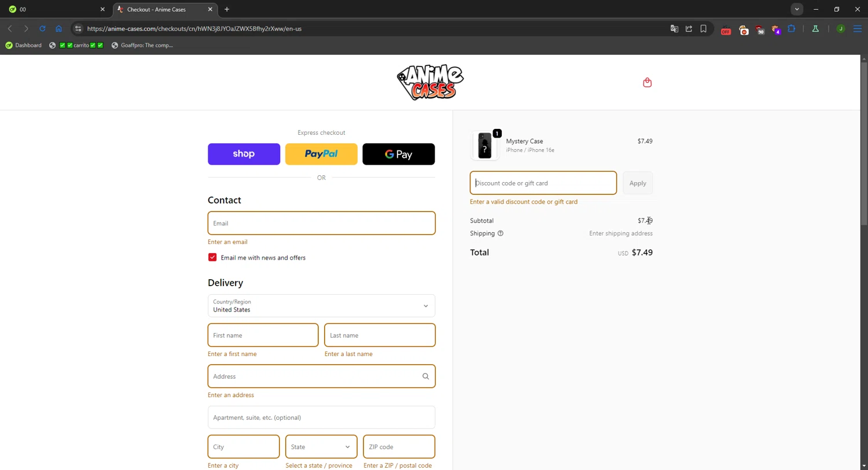Select the Checkout - Anime Cases tab
Viewport: 868px width, 470px height.
[165, 9]
